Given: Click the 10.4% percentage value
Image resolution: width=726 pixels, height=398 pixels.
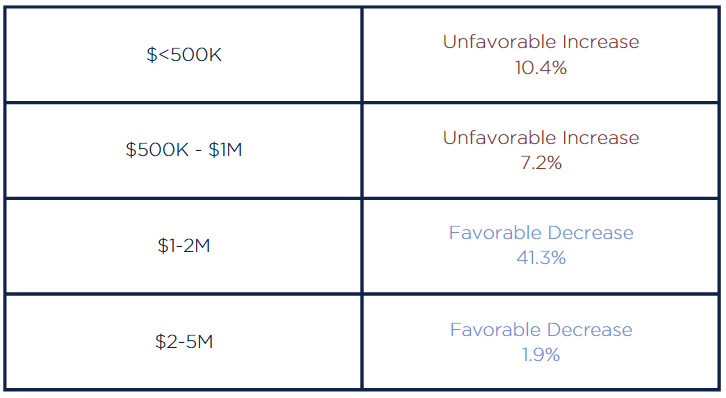Looking at the screenshot, I should click(541, 68).
